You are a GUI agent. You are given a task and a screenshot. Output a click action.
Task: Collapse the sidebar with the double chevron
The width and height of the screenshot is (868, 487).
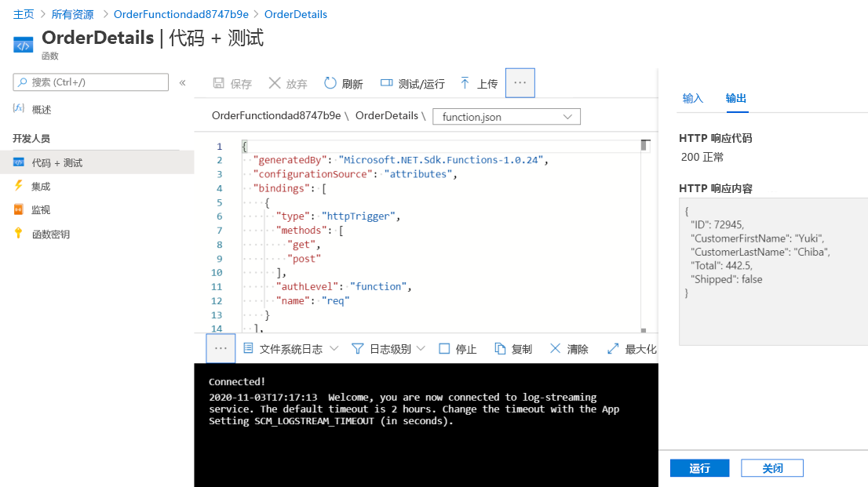(183, 83)
